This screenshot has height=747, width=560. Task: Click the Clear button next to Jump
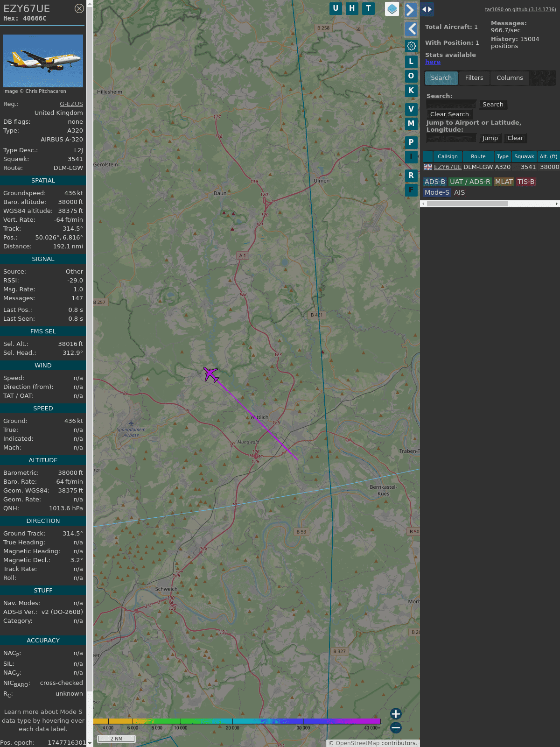coord(515,138)
